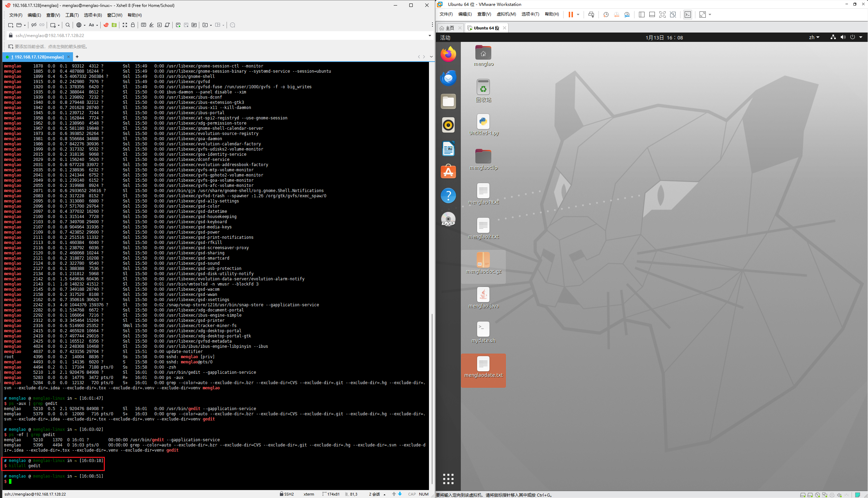This screenshot has height=498, width=868.
Task: Open the 虚拟机(M) menu in VMware
Action: click(506, 14)
